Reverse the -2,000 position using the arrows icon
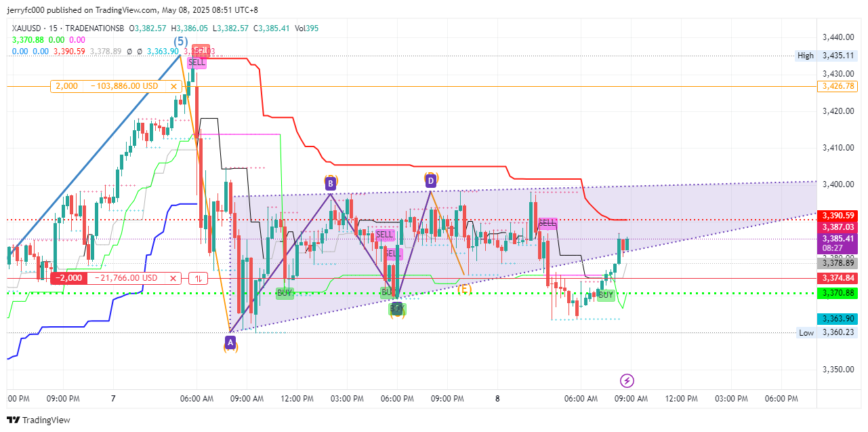The image size is (868, 432). point(199,278)
